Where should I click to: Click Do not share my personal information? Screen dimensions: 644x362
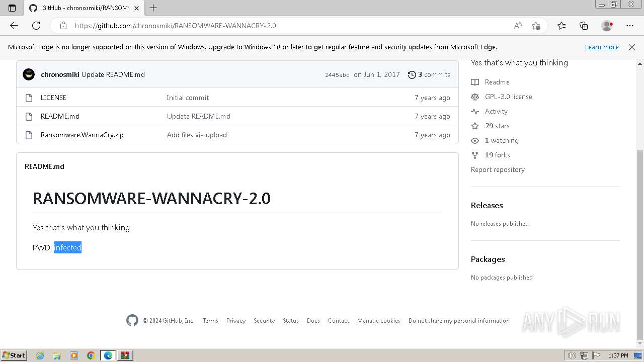click(x=459, y=320)
